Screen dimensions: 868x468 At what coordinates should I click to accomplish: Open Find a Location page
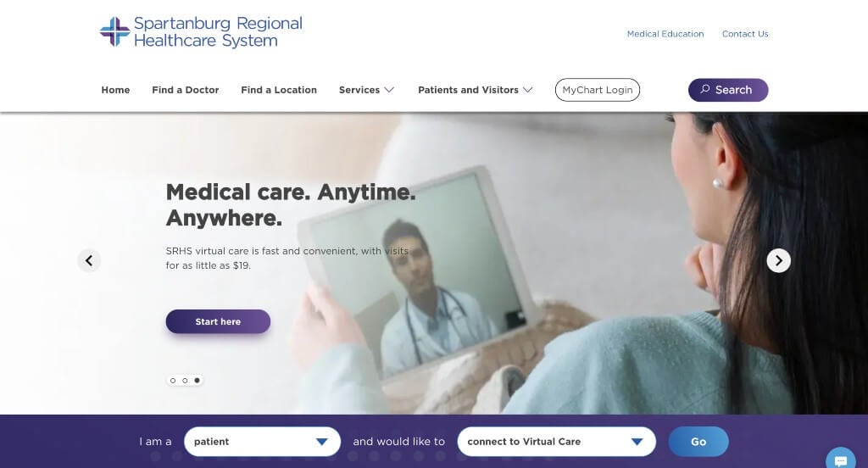click(x=279, y=90)
